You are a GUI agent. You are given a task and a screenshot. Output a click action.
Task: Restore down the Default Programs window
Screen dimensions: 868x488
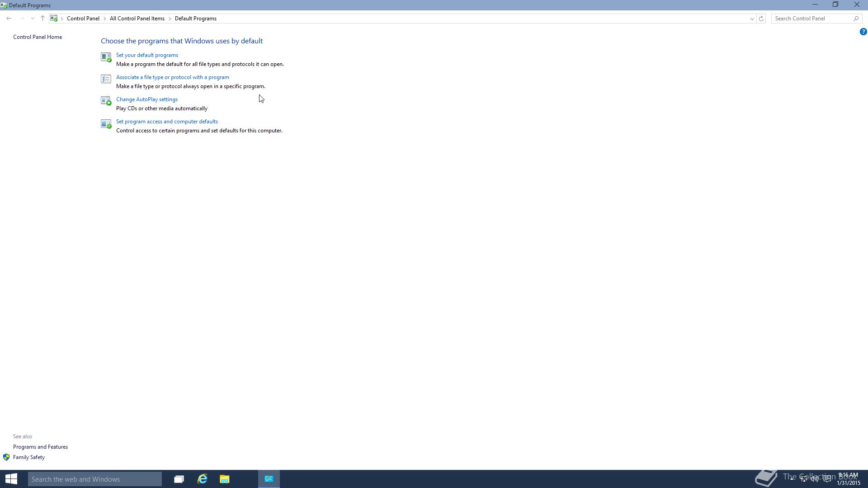click(836, 5)
